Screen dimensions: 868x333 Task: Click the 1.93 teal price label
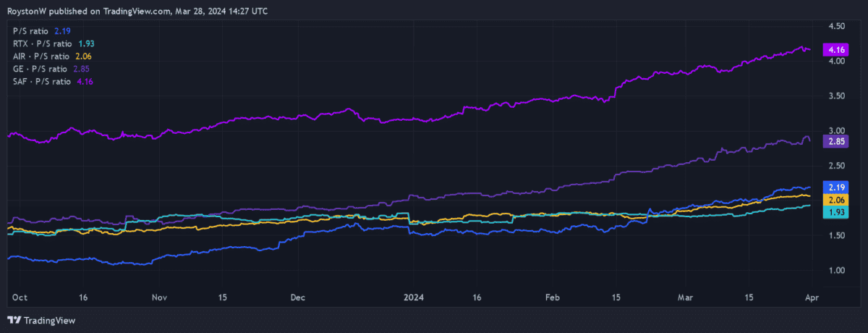(x=837, y=211)
